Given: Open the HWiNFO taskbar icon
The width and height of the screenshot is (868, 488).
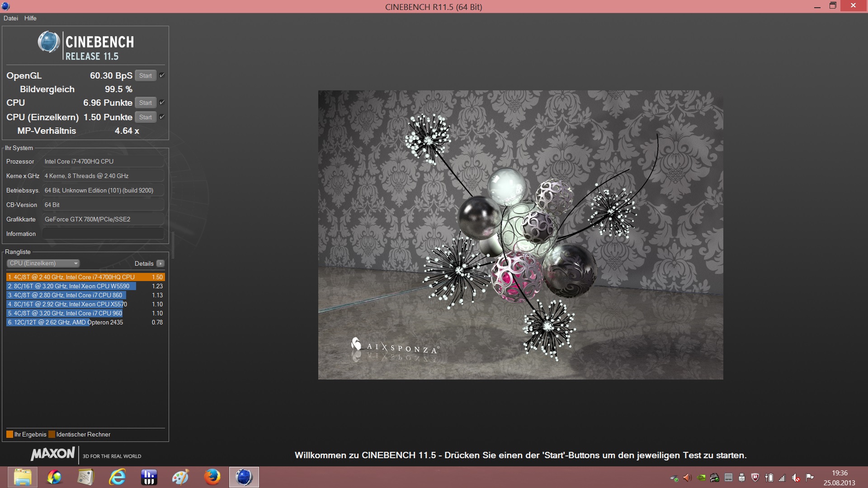Looking at the screenshot, I should click(149, 477).
